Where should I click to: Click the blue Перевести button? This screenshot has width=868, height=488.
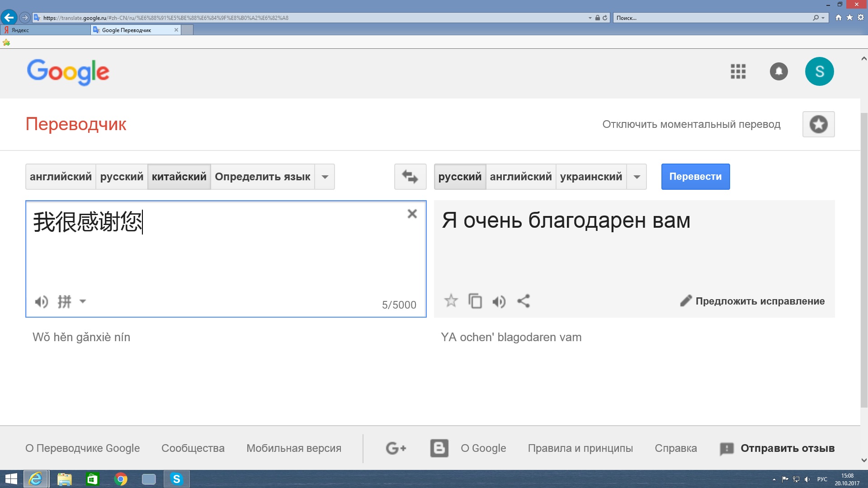click(695, 177)
